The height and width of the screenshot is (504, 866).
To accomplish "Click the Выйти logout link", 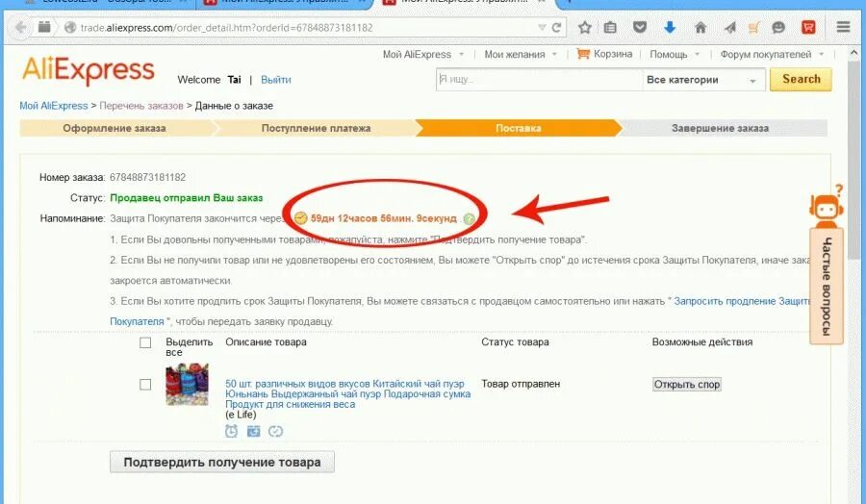I will [275, 80].
